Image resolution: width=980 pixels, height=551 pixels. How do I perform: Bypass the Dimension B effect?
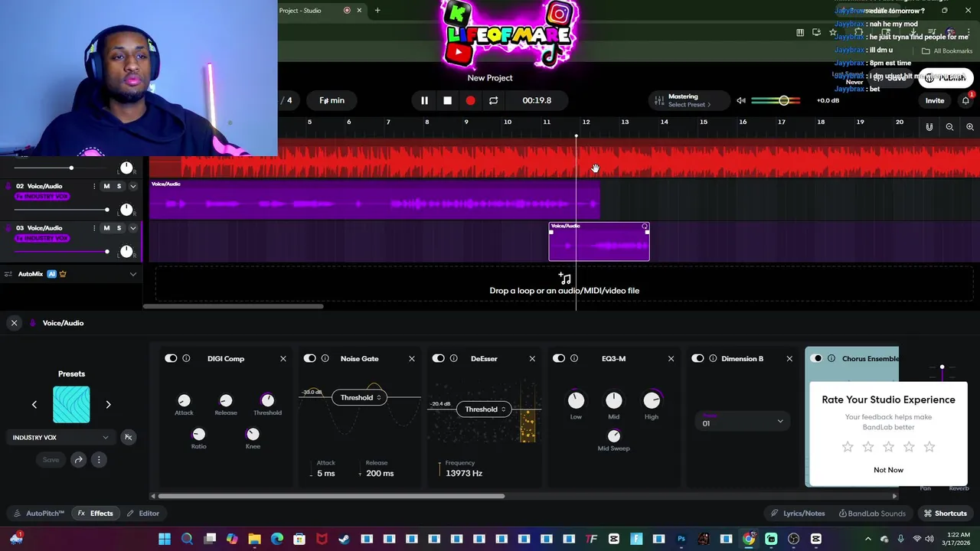click(x=697, y=358)
